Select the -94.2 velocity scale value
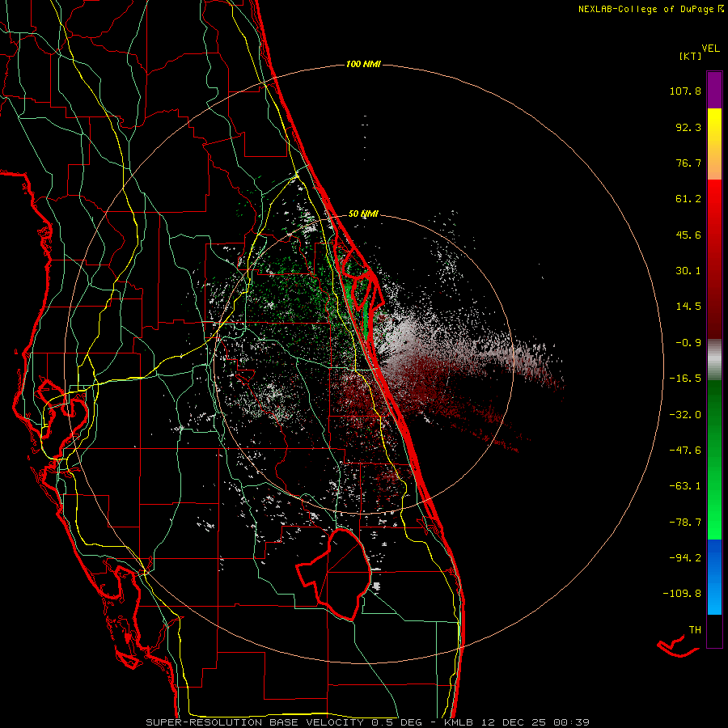This screenshot has width=728, height=728. tap(685, 558)
